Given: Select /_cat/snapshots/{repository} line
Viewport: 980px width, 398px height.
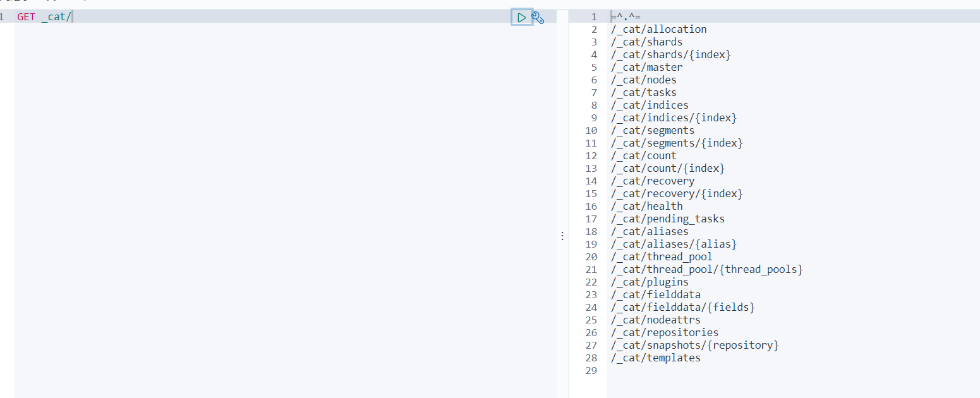Looking at the screenshot, I should [x=695, y=346].
